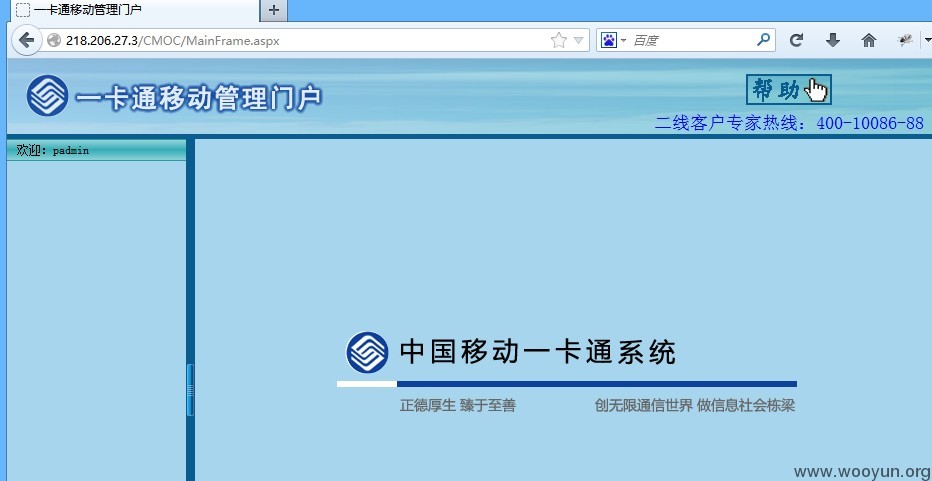
Task: Open a new tab with plus button
Action: tap(273, 10)
